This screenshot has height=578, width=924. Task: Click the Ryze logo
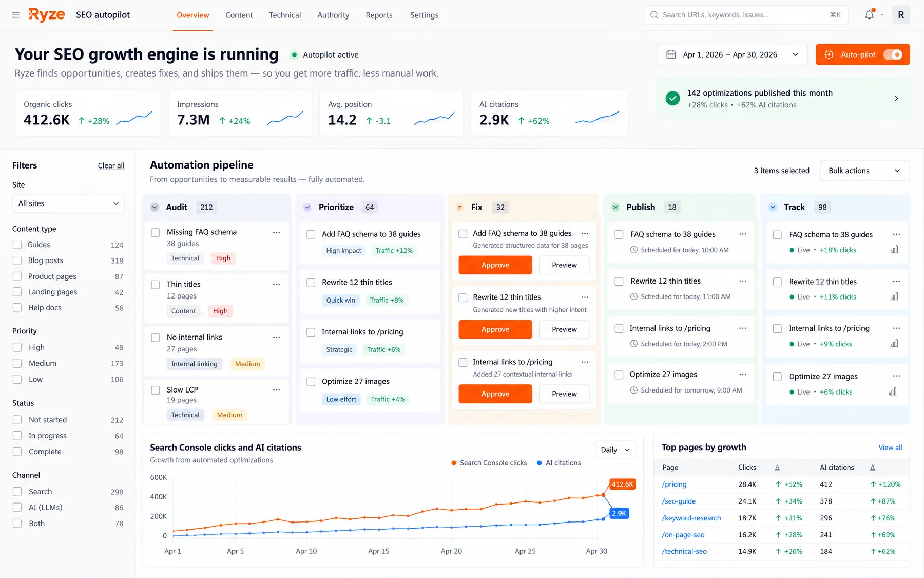[x=46, y=15]
